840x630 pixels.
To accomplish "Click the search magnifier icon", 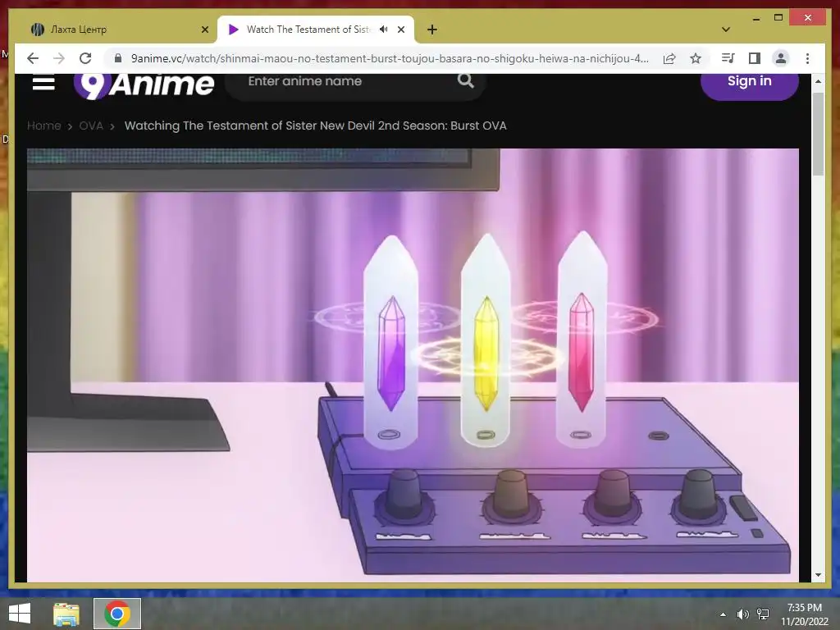I will coord(466,81).
